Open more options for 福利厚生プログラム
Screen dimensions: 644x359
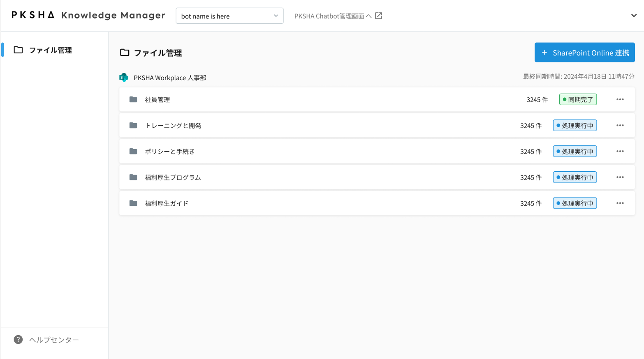pos(620,177)
